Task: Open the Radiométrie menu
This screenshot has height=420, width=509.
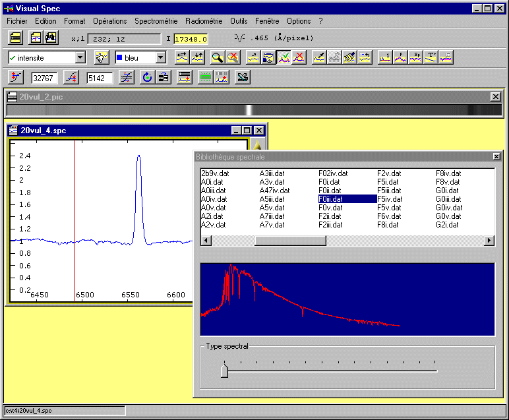Action: pyautogui.click(x=204, y=21)
